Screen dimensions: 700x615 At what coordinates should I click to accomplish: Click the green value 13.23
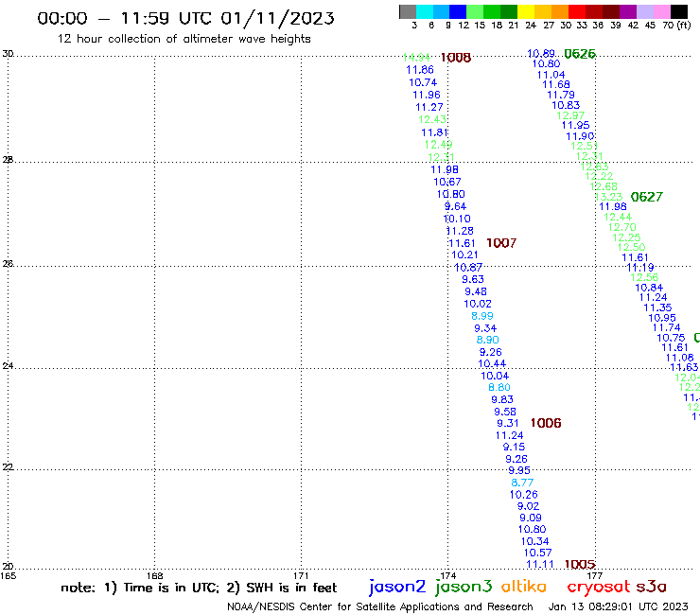click(x=609, y=197)
